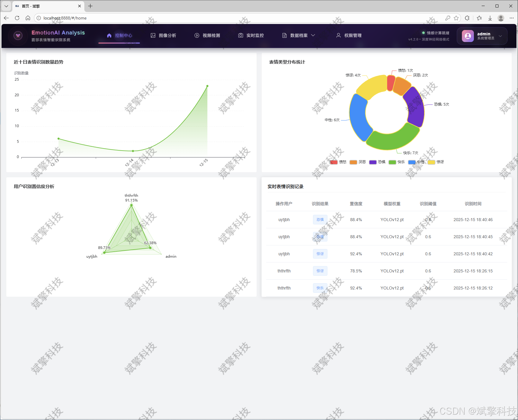Toggle 厌恶 legend item
Image resolution: width=518 pixels, height=420 pixels.
click(358, 162)
